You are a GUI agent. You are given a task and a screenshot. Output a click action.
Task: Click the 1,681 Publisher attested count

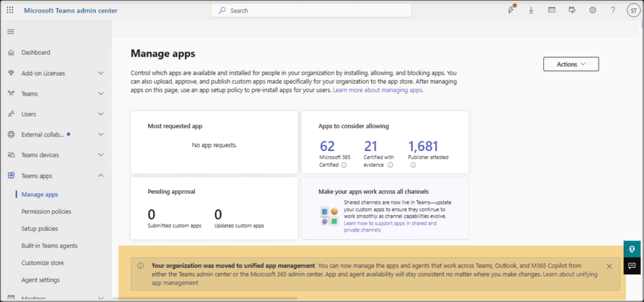pyautogui.click(x=423, y=146)
